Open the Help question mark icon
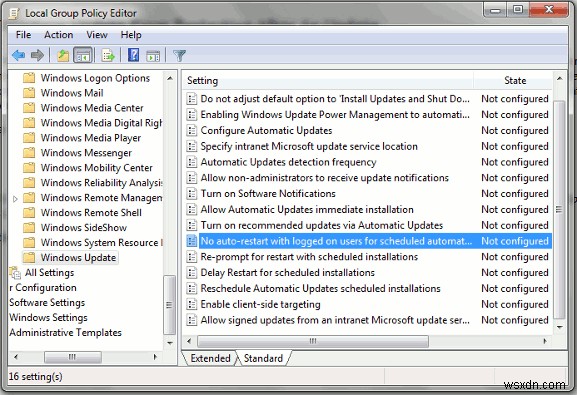The width and height of the screenshot is (577, 395). [x=133, y=55]
